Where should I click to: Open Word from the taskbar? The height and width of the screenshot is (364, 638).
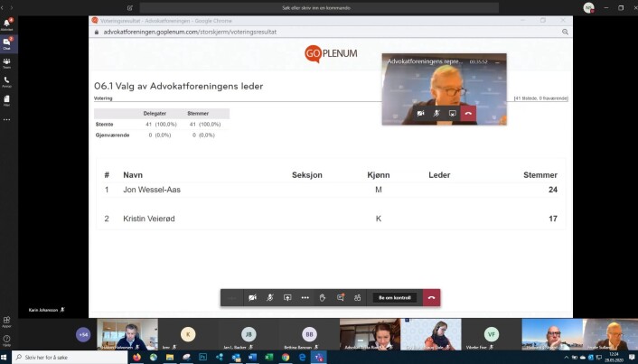pos(252,358)
